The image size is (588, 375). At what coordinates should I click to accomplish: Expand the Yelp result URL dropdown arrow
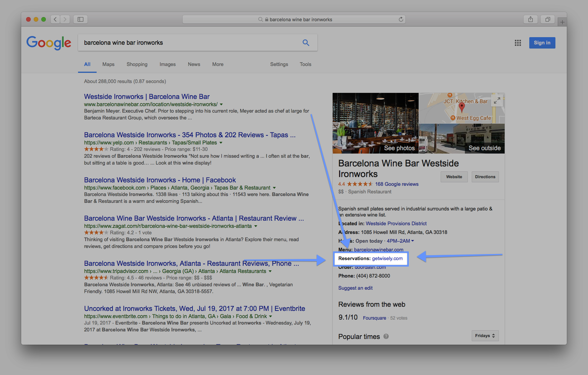coord(221,143)
